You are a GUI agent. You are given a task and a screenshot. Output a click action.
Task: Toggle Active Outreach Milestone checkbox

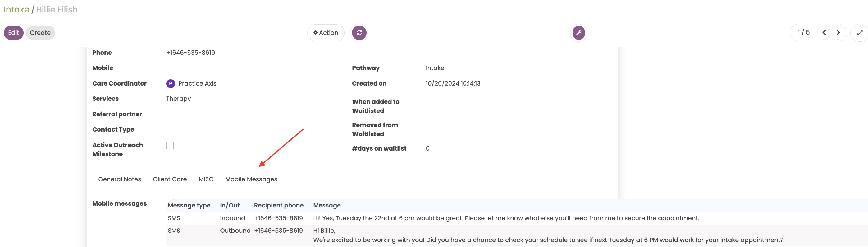pyautogui.click(x=170, y=145)
